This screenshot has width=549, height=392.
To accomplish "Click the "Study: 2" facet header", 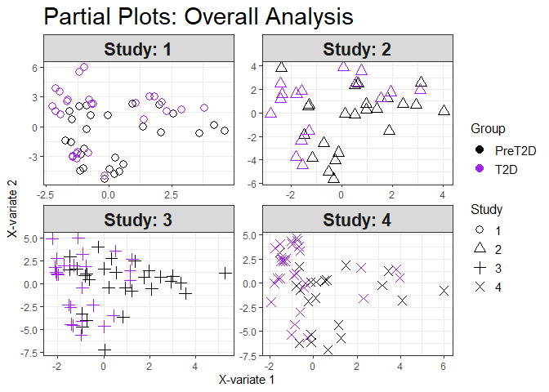I will pos(356,49).
